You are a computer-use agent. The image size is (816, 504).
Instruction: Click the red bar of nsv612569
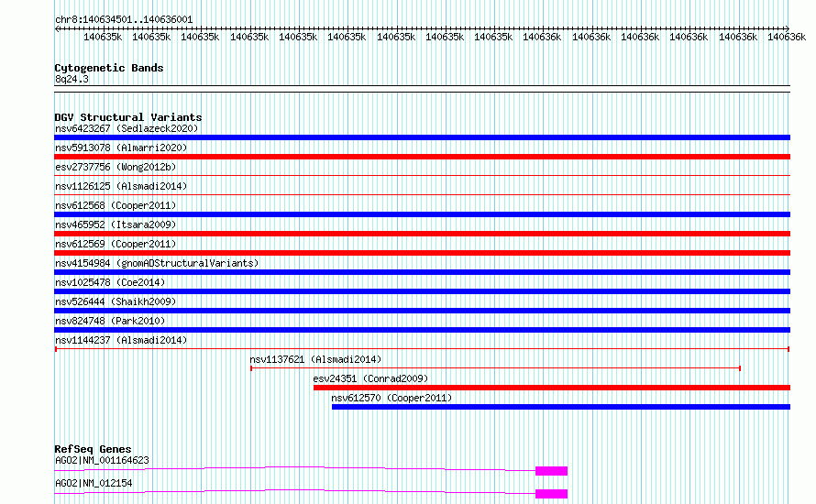point(422,253)
